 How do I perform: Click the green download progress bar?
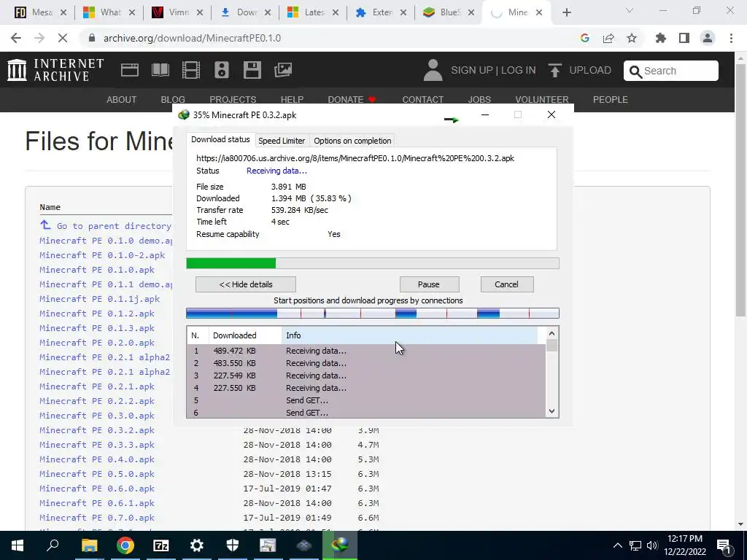[231, 263]
